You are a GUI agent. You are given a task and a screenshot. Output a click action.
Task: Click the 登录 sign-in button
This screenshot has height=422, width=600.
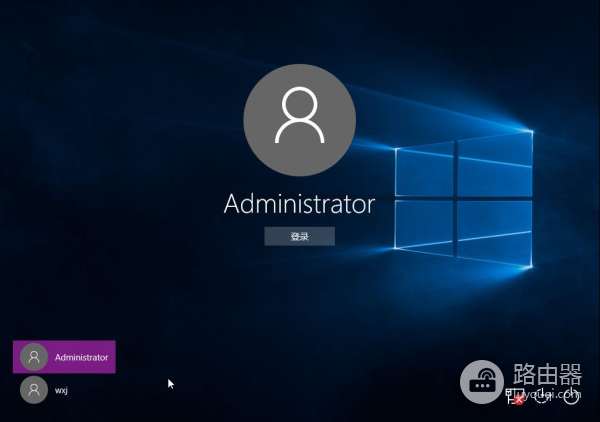[299, 236]
